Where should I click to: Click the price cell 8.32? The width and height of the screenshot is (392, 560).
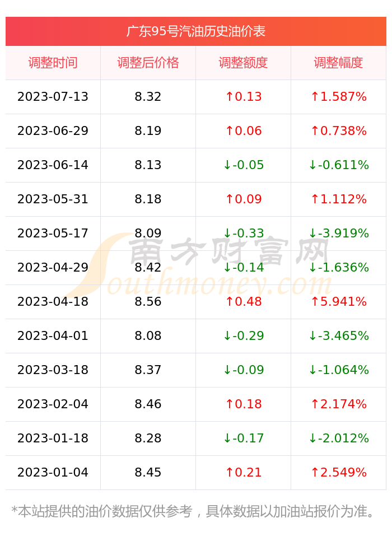(148, 97)
